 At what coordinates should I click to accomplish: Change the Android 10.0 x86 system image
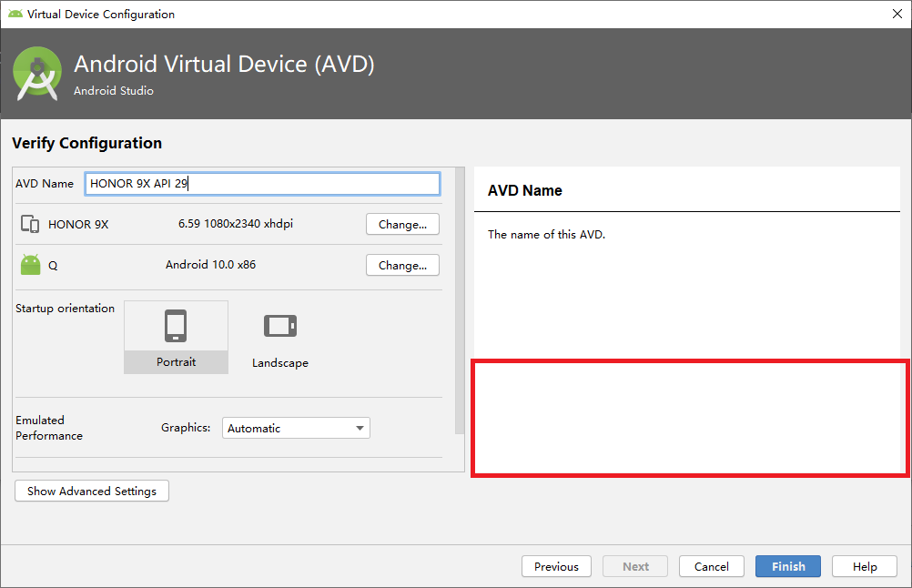402,265
